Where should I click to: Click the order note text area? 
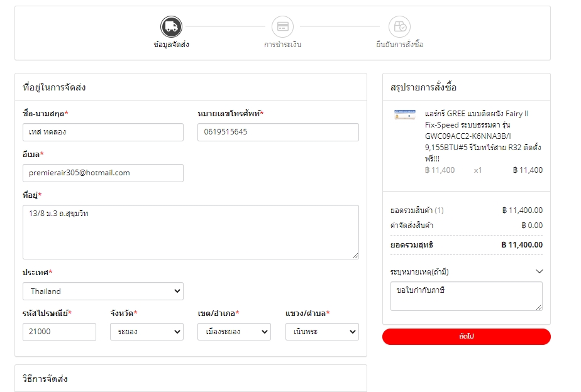click(x=466, y=296)
